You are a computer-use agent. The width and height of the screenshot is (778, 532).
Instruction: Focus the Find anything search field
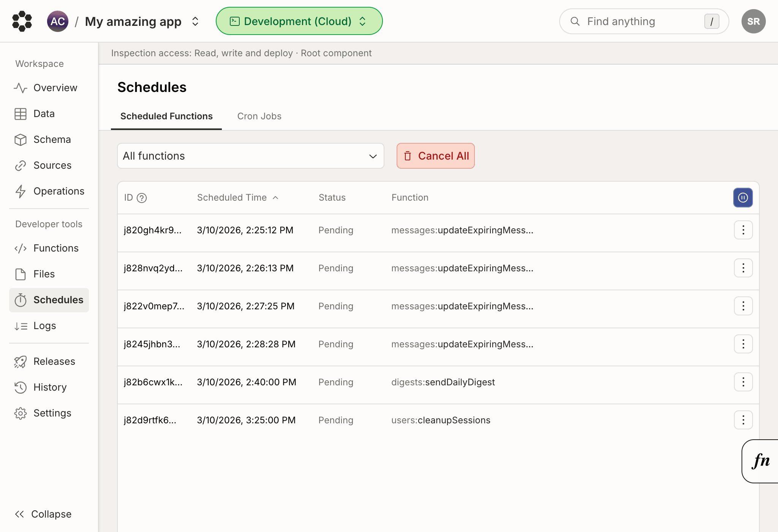(x=644, y=21)
